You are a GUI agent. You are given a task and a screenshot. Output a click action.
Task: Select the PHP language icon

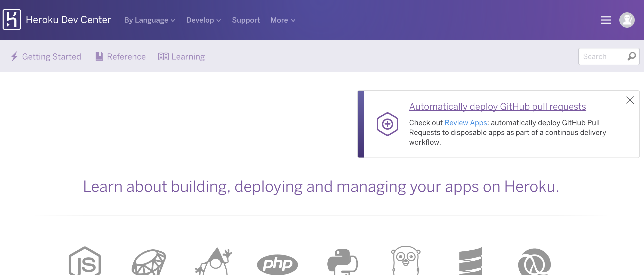[278, 264]
